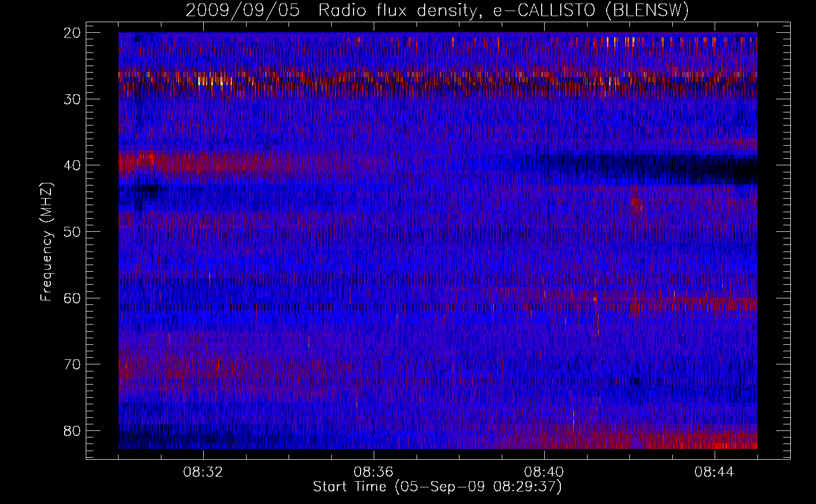Click the 80 frequency tick label
The image size is (816, 504).
tap(73, 431)
